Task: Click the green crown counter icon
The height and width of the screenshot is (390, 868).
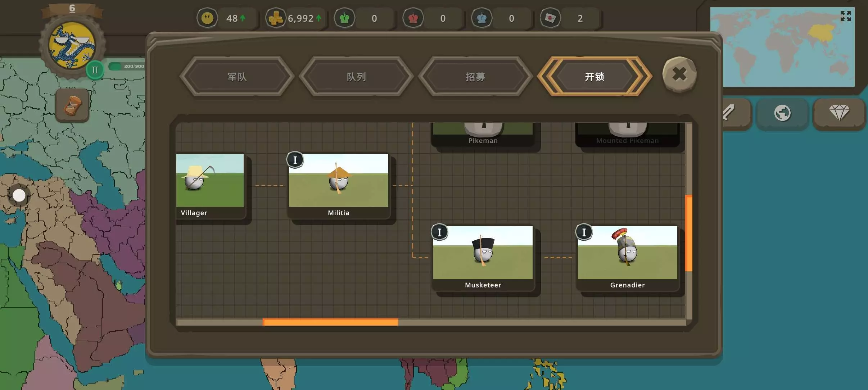Action: point(344,18)
